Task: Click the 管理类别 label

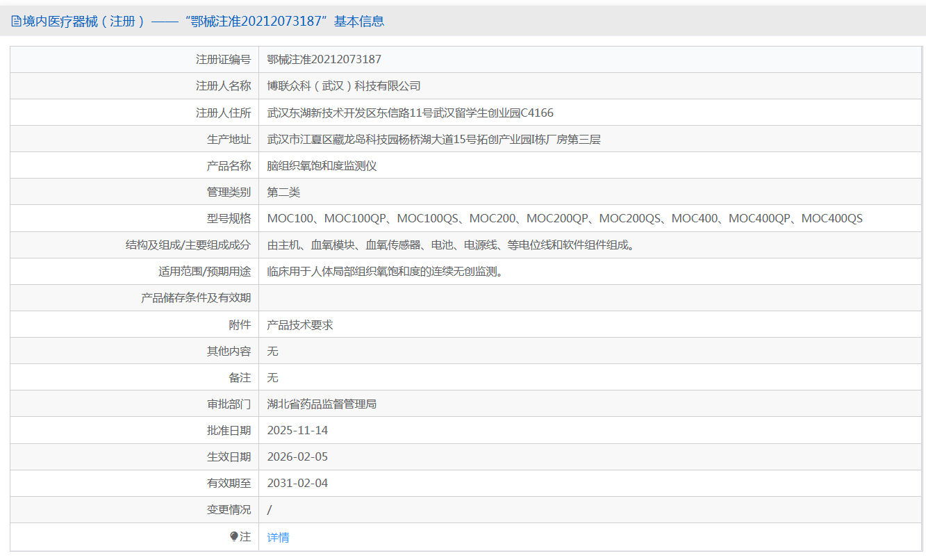Action: (x=229, y=192)
